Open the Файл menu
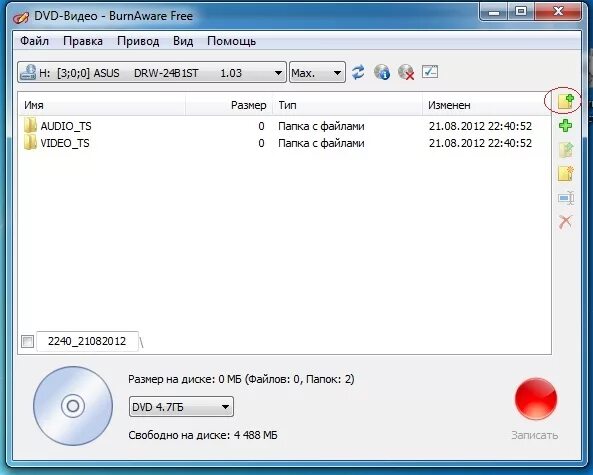Image resolution: width=593 pixels, height=475 pixels. 34,41
